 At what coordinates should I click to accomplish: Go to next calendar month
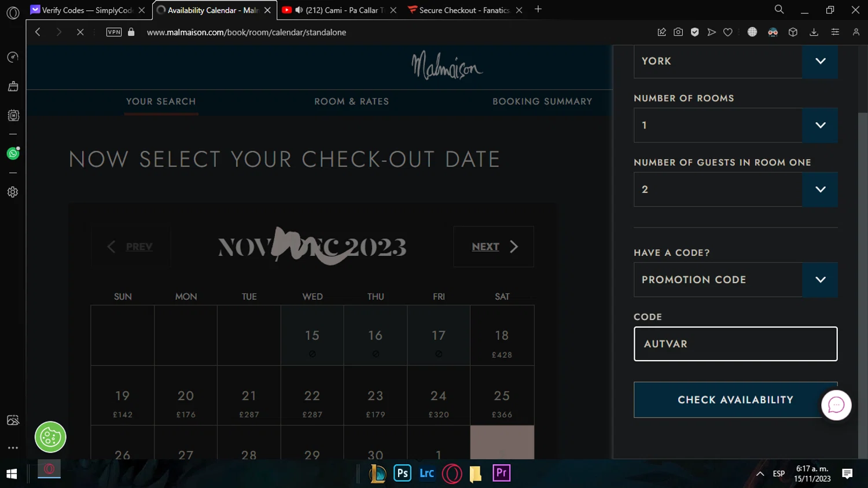coord(494,247)
